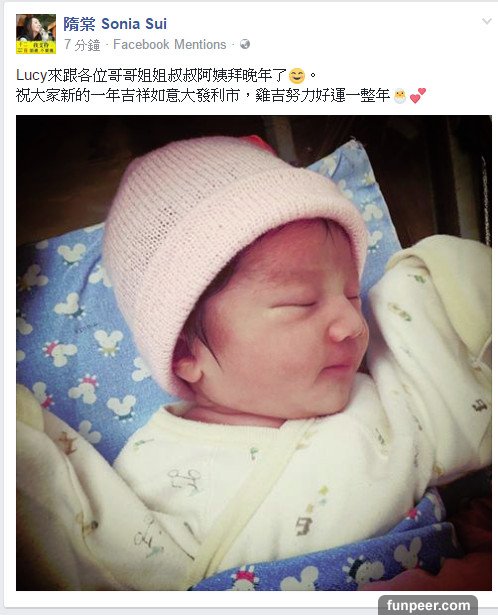Click the two pink hearts emoji
Screen dimensions: 498x615
click(417, 96)
